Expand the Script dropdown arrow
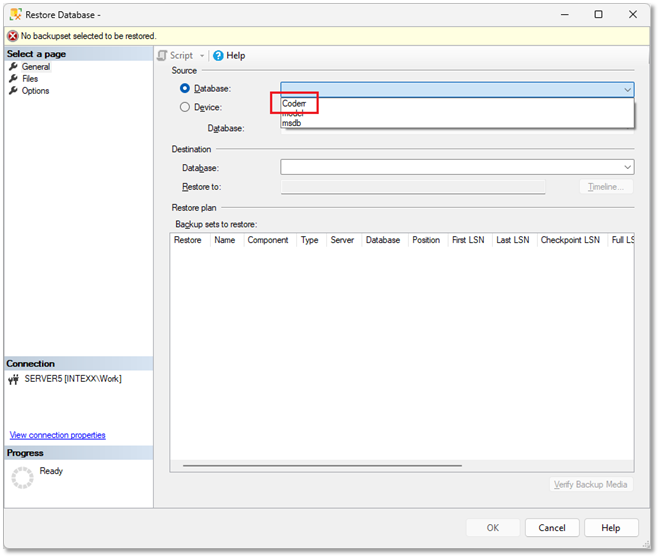 (202, 56)
